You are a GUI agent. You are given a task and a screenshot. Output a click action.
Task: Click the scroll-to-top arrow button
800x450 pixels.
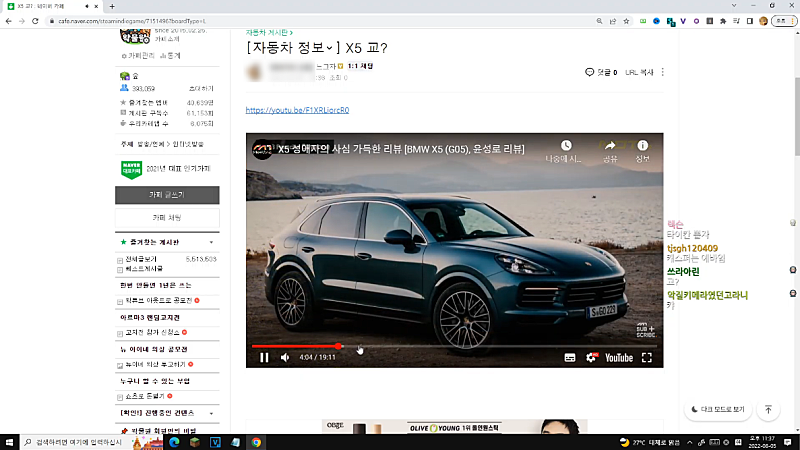tap(768, 409)
